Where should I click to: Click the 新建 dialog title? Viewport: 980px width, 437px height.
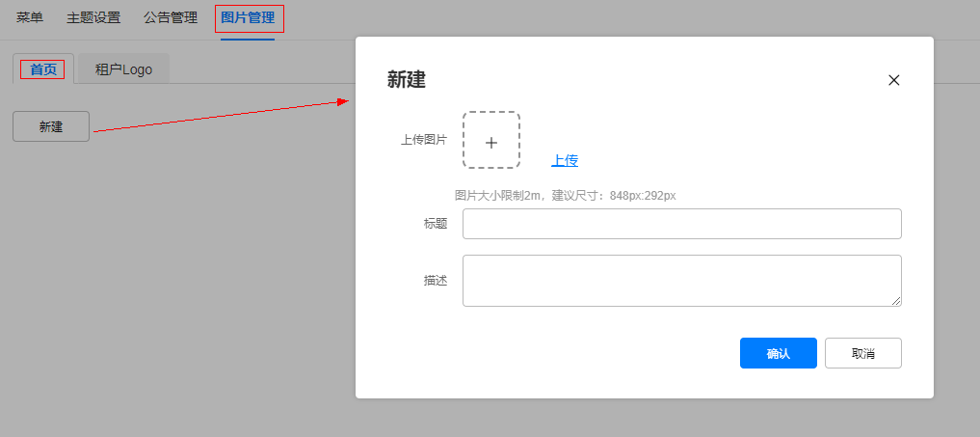(x=407, y=80)
